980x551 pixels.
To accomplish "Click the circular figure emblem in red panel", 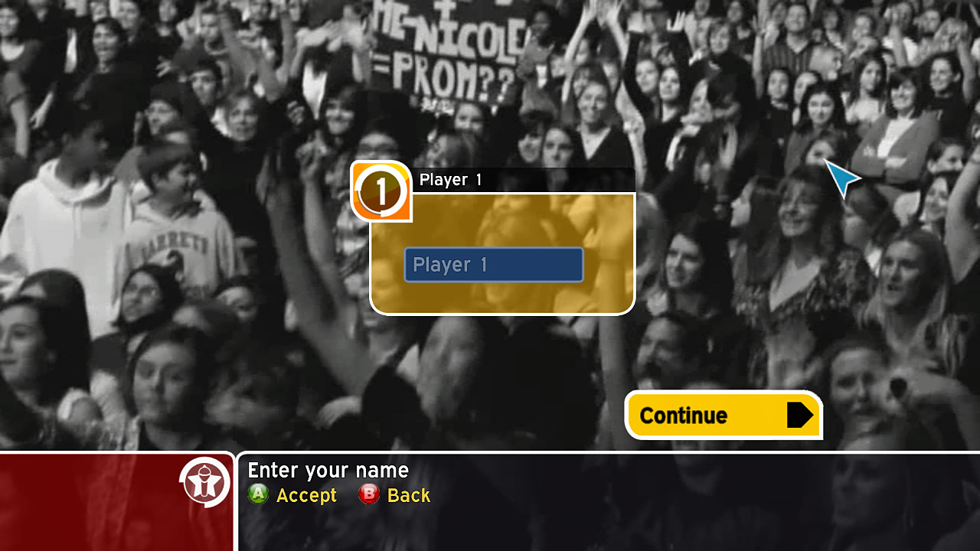I will pos(204,482).
